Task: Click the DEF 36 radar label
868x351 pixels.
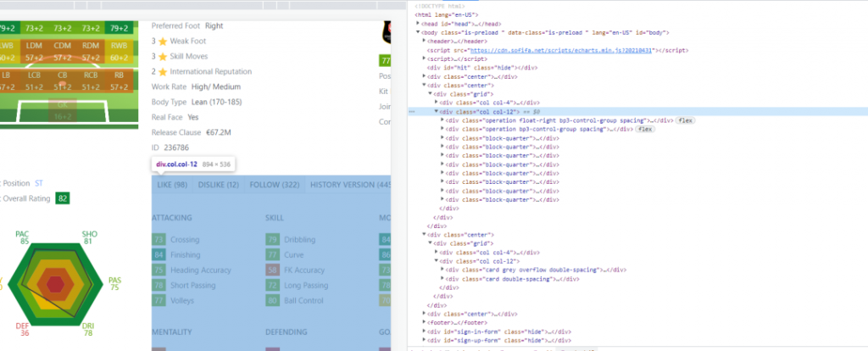Action: 22,330
